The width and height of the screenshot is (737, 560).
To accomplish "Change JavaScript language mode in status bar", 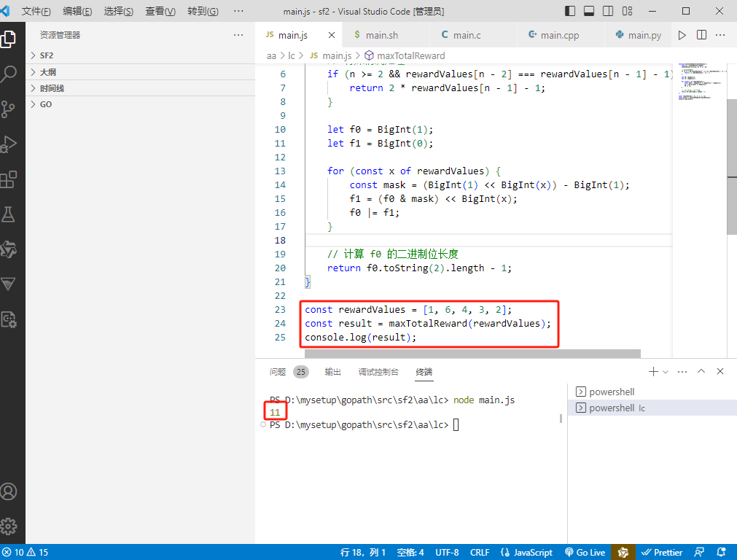I will [x=527, y=552].
